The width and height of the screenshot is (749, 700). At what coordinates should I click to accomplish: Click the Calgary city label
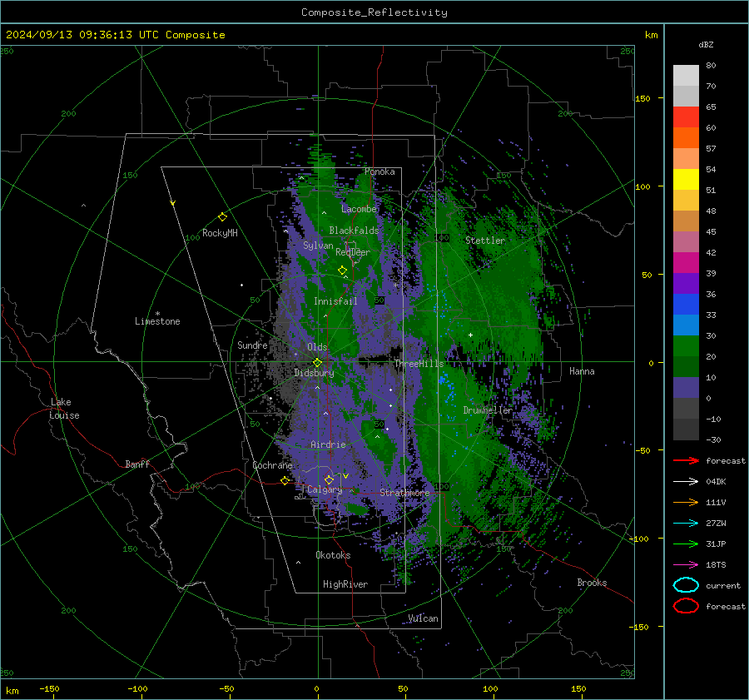pos(325,489)
